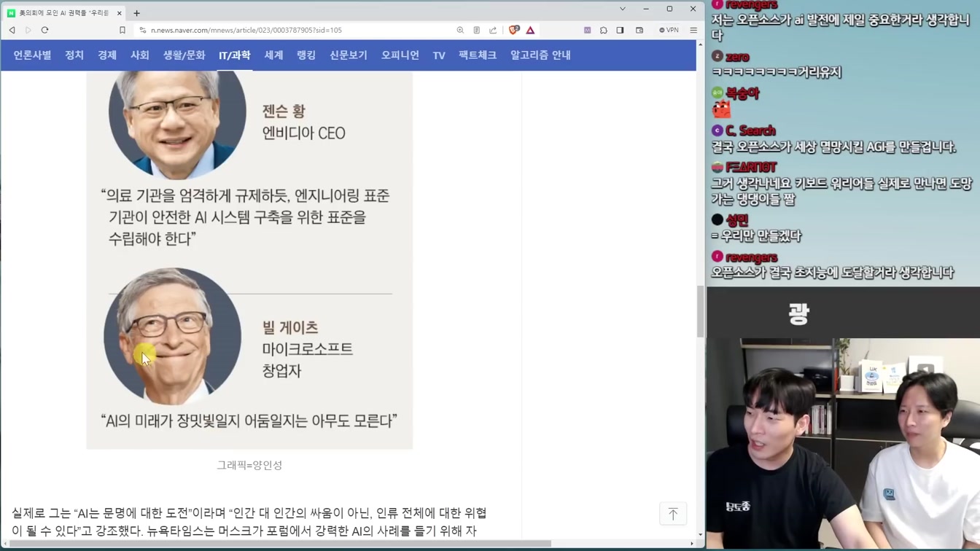Select the IT/과학 section tab
The width and height of the screenshot is (980, 551).
tap(234, 55)
